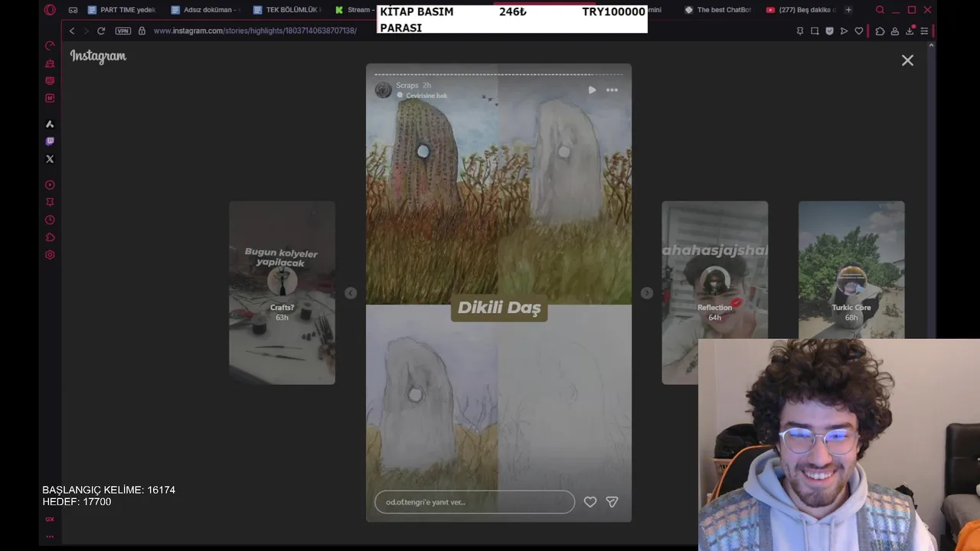Switch to the TEK BÖLÜMLÜK tab
Screen dimensions: 980x551
(x=289, y=10)
